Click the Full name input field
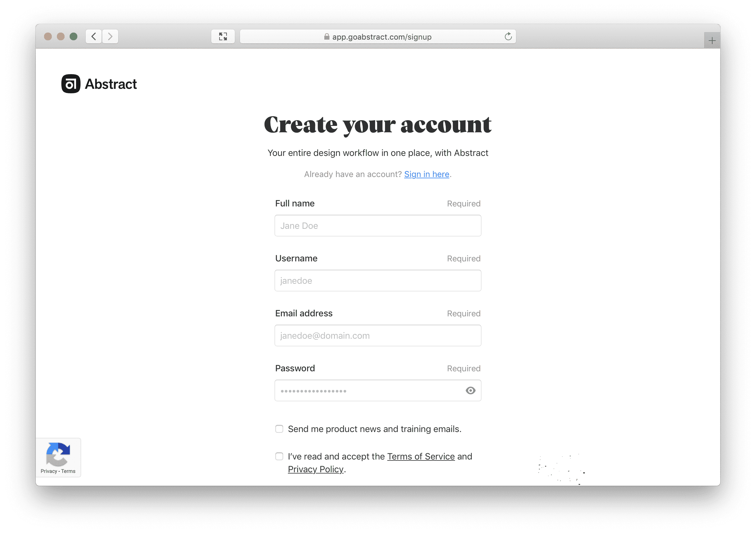The width and height of the screenshot is (756, 533). tap(378, 225)
